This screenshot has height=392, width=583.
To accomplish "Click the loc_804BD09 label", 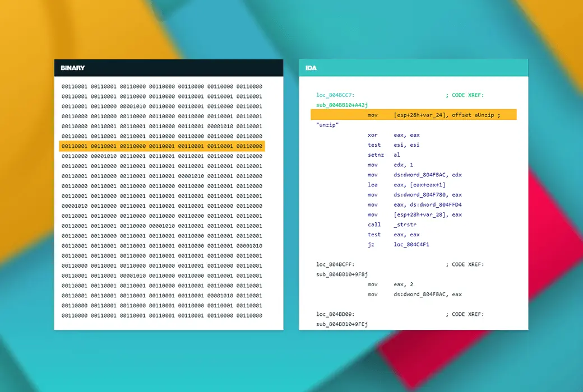I will click(x=335, y=314).
